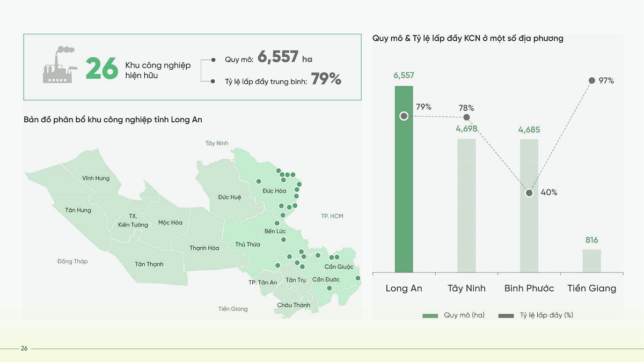Click the 97% data point marker
This screenshot has height=362, width=644.
click(591, 80)
